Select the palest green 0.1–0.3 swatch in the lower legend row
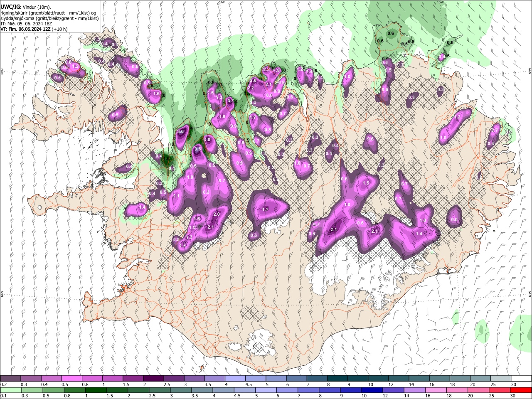This screenshot has width=532, height=399. [x=11, y=390]
